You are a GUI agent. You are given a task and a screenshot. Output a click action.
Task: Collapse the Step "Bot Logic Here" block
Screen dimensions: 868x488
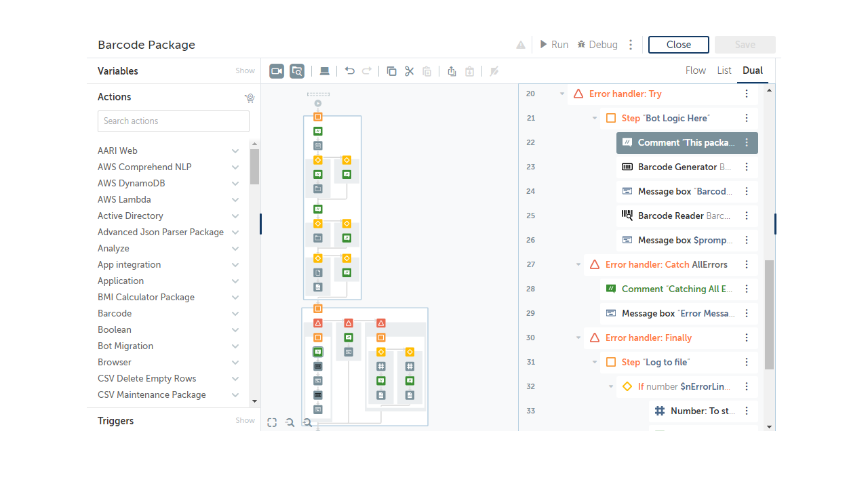[x=595, y=118]
